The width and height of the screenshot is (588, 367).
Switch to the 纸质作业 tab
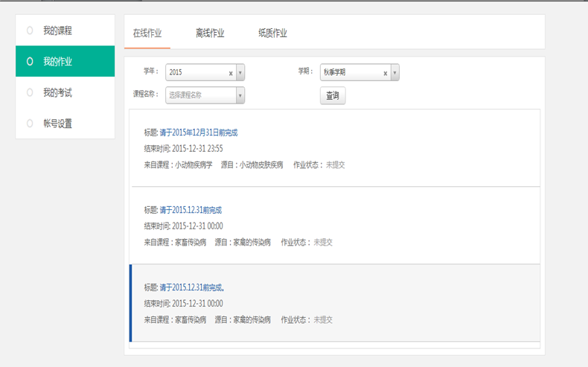[272, 33]
